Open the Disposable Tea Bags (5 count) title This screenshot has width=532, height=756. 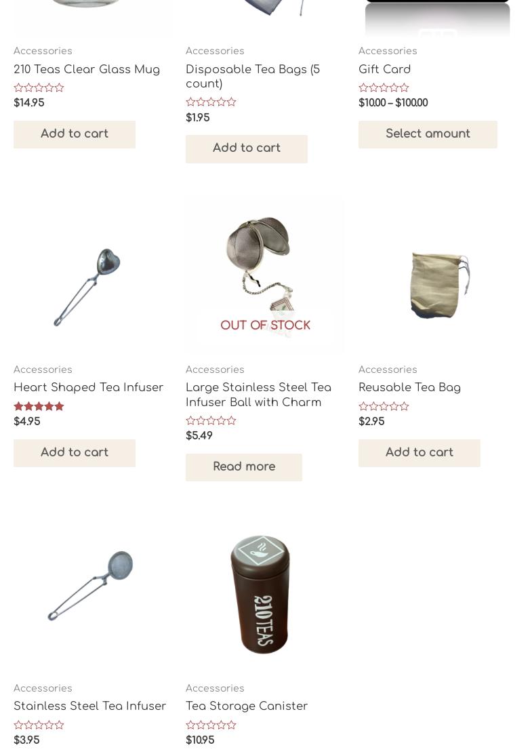[x=253, y=76]
